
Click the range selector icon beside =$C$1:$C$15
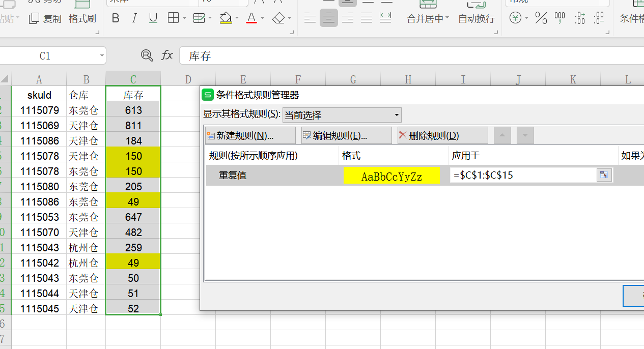coord(604,176)
